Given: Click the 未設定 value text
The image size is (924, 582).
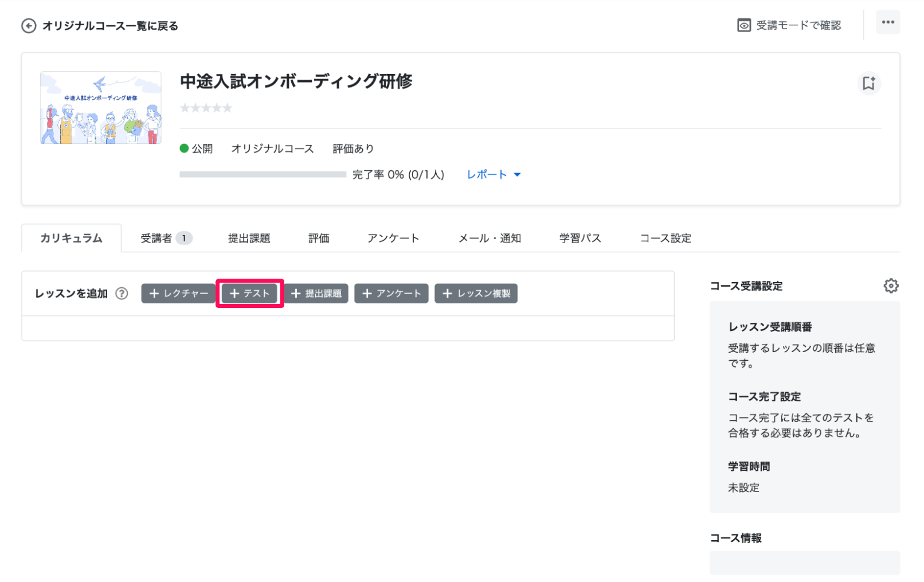Looking at the screenshot, I should click(743, 488).
